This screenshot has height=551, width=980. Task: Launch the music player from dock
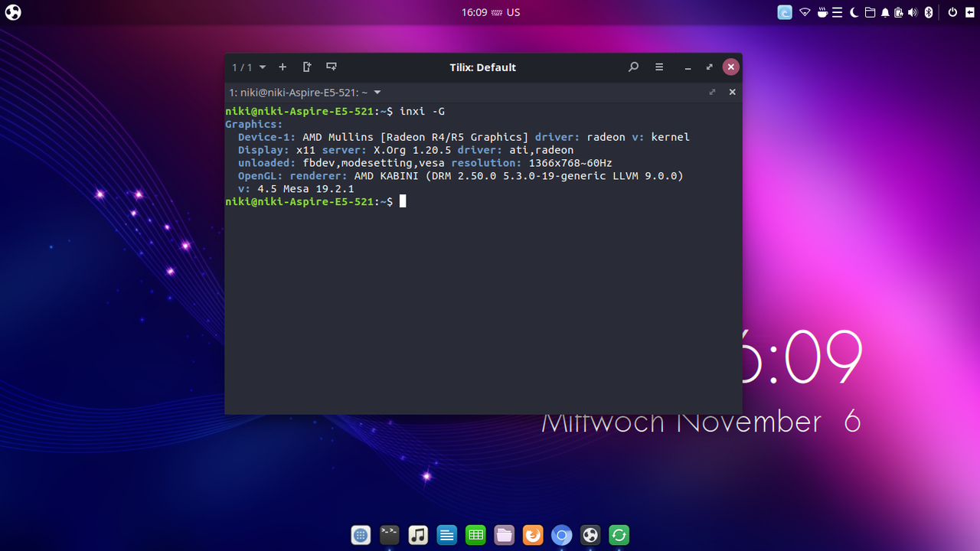(418, 535)
